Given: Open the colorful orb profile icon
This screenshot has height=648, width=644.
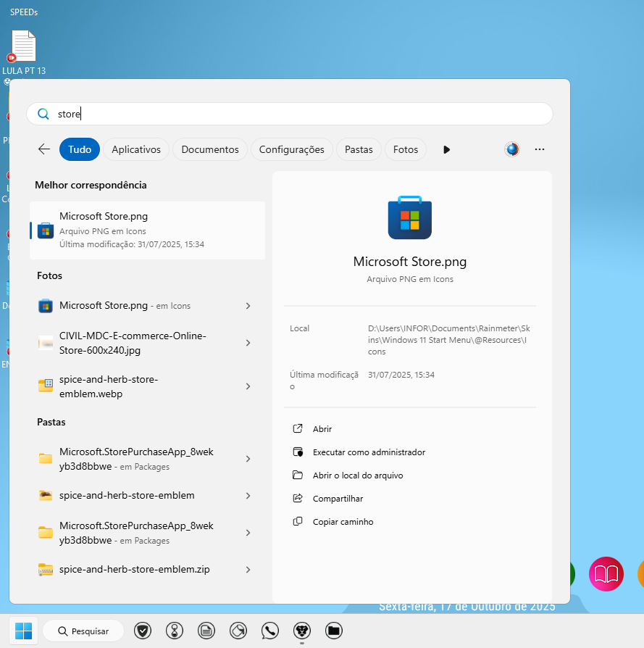Looking at the screenshot, I should (512, 149).
